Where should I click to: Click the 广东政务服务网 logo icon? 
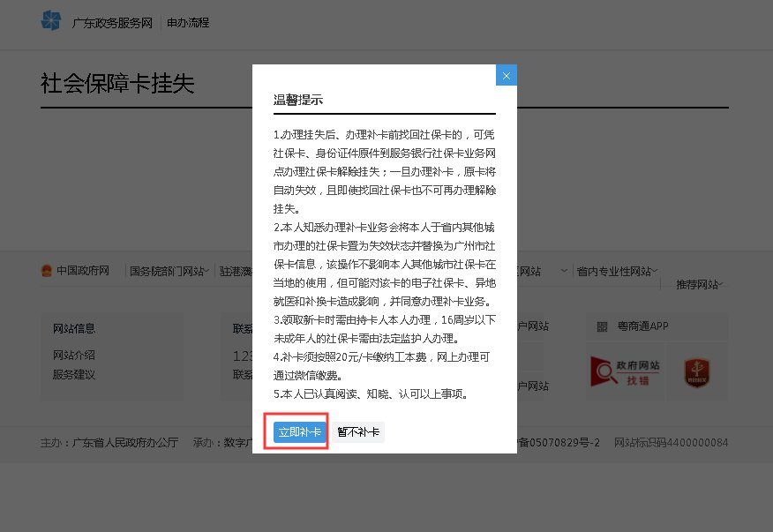pyautogui.click(x=51, y=20)
